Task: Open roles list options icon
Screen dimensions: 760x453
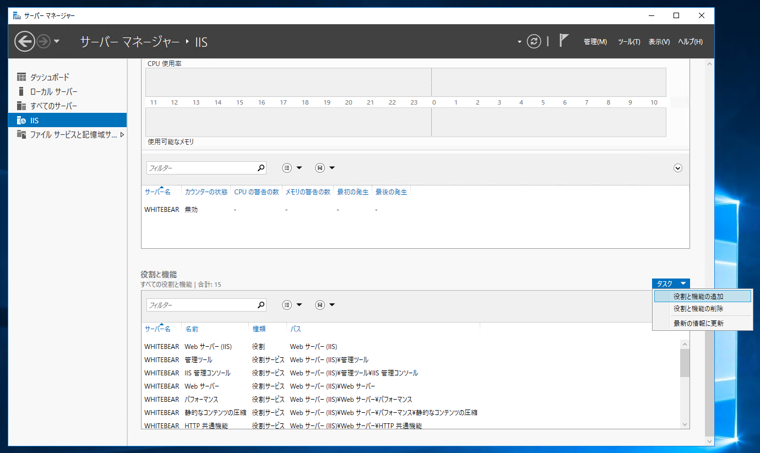Action: pyautogui.click(x=287, y=305)
